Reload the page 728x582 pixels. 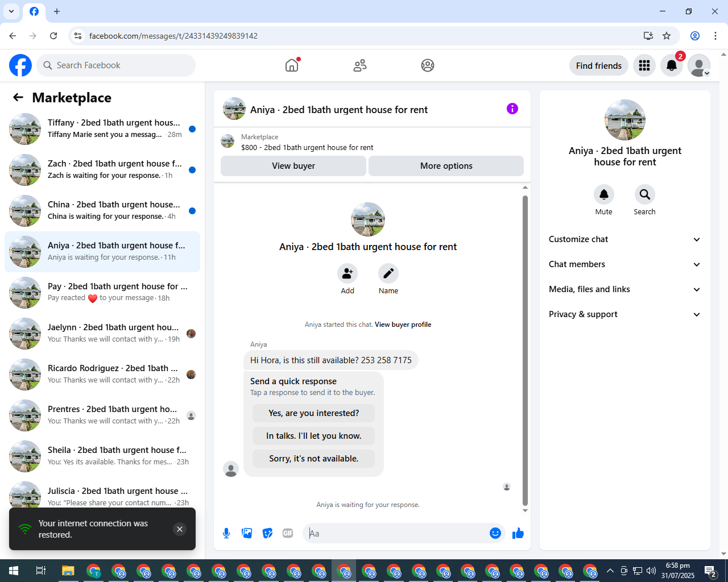tap(53, 36)
